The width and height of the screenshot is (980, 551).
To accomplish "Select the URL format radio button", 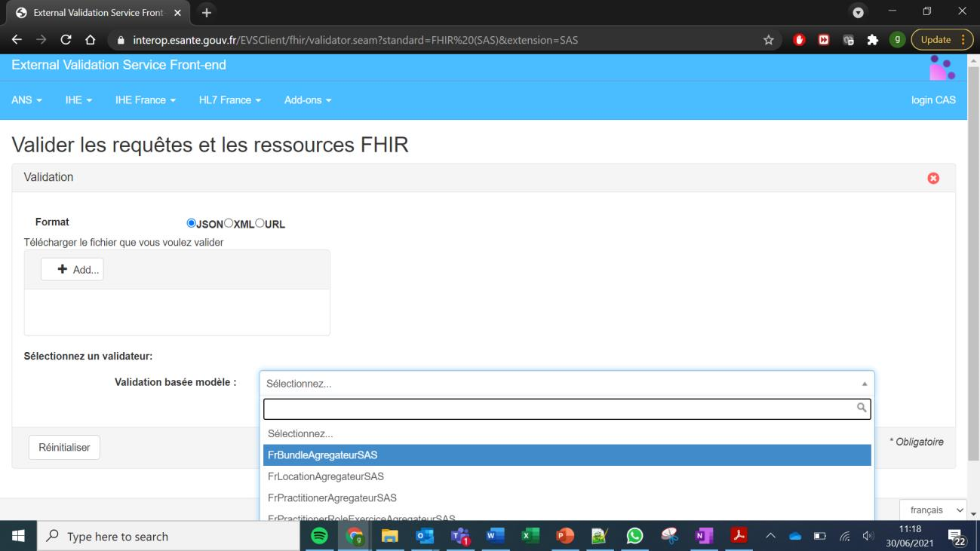I will [260, 223].
